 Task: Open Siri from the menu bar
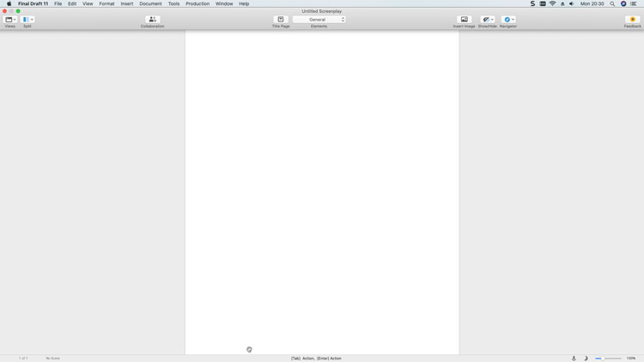pos(623,3)
